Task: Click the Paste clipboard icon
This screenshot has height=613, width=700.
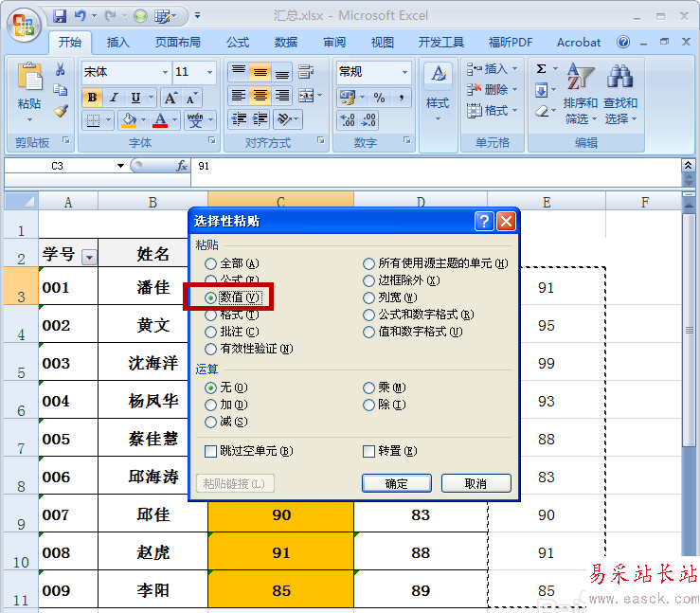Action: [x=29, y=78]
